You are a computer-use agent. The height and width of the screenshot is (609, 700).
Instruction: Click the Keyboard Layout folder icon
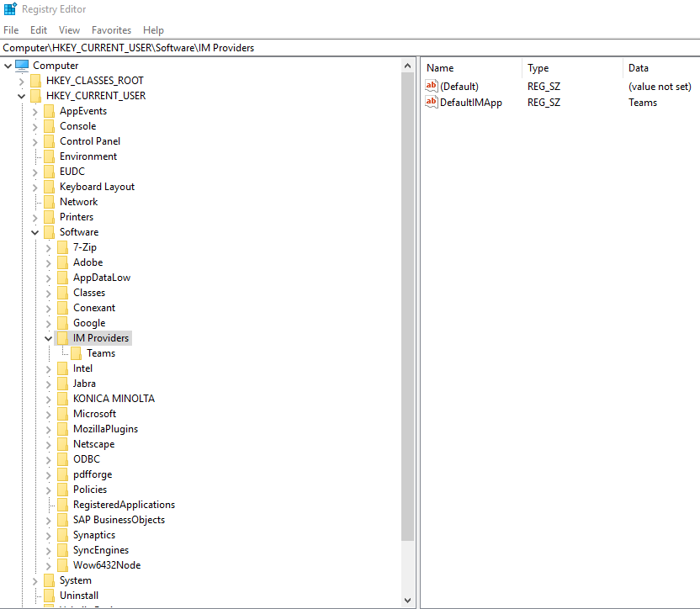49,187
